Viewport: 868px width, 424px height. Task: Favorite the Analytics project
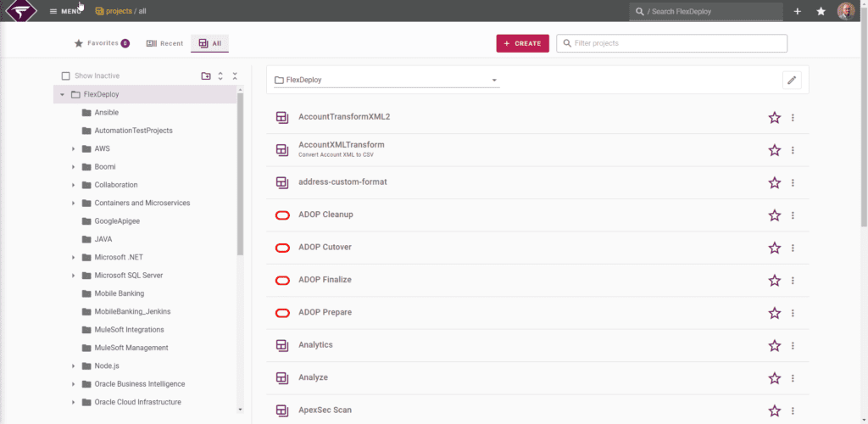[775, 345]
